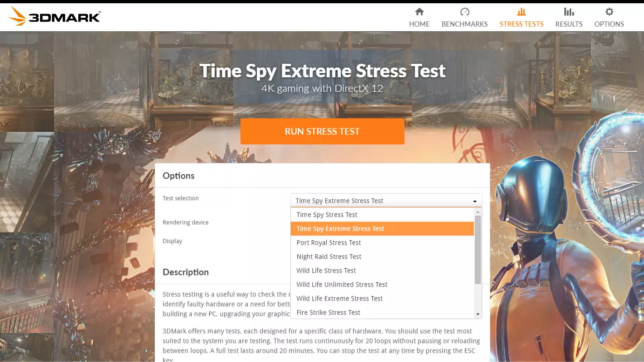Open the STRESS TESTS tab label
The height and width of the screenshot is (362, 644).
[x=521, y=24]
